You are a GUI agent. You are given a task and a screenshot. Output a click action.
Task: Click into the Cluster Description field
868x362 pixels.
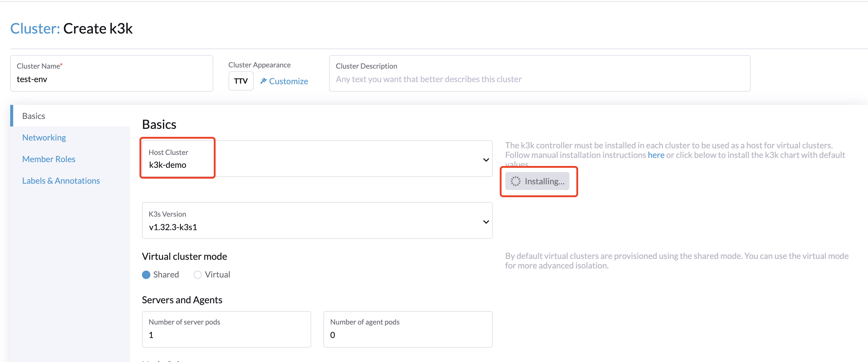point(539,79)
